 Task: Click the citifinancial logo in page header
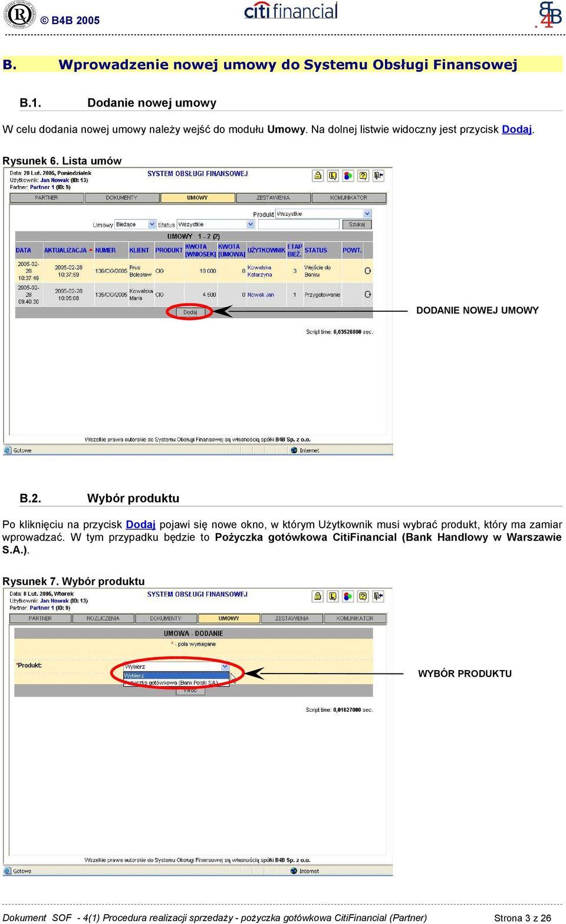[291, 11]
